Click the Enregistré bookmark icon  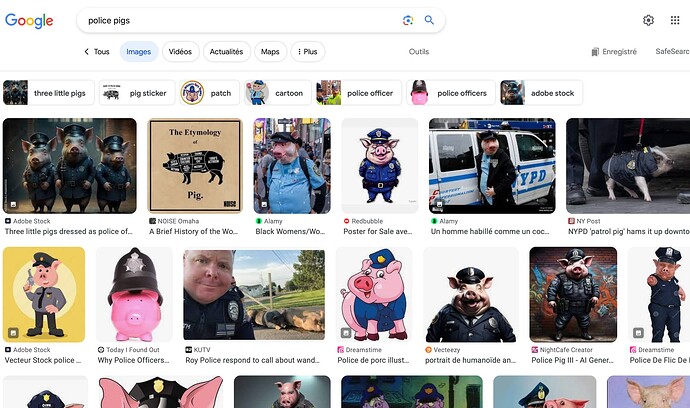click(595, 52)
